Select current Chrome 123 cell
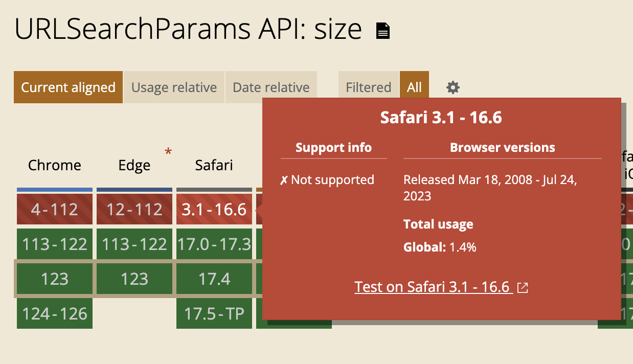 [55, 279]
